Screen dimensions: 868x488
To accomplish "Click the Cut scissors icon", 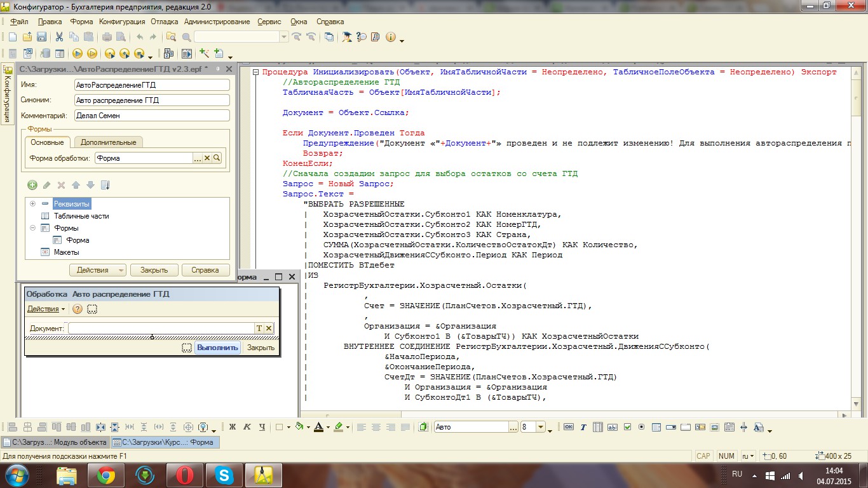I will tap(59, 37).
